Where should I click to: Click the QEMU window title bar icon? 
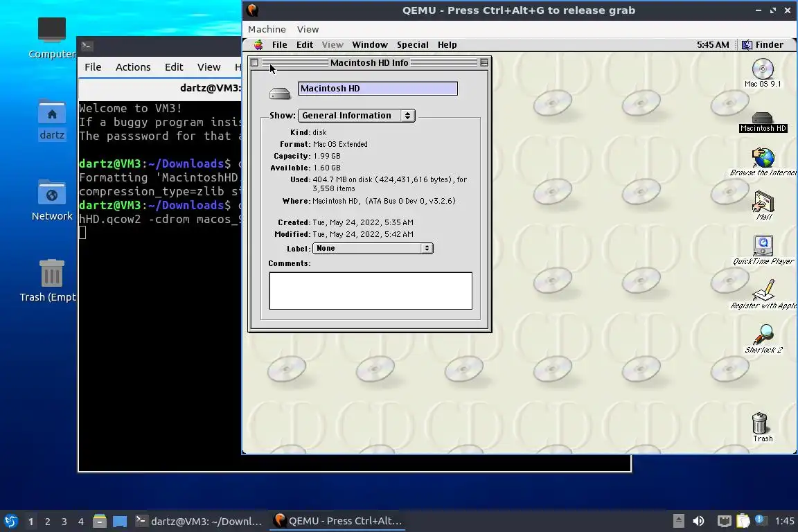(x=252, y=10)
